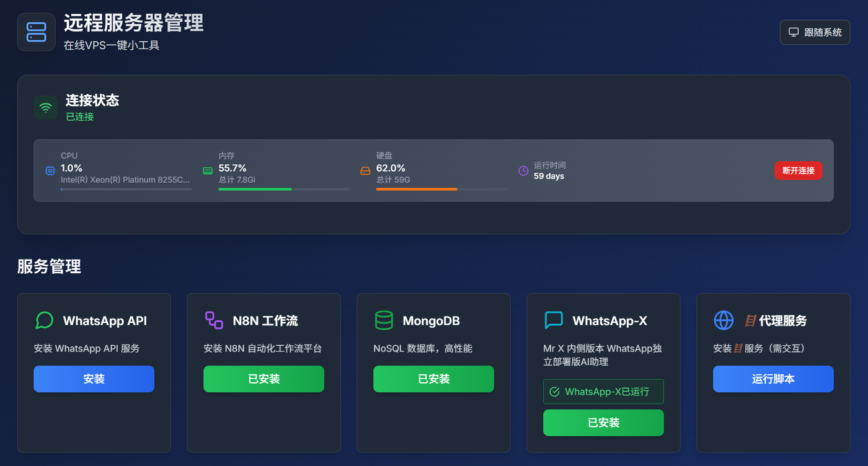Image resolution: width=868 pixels, height=466 pixels.
Task: Click the monitor icon in 跟随系统 button
Action: click(x=794, y=32)
